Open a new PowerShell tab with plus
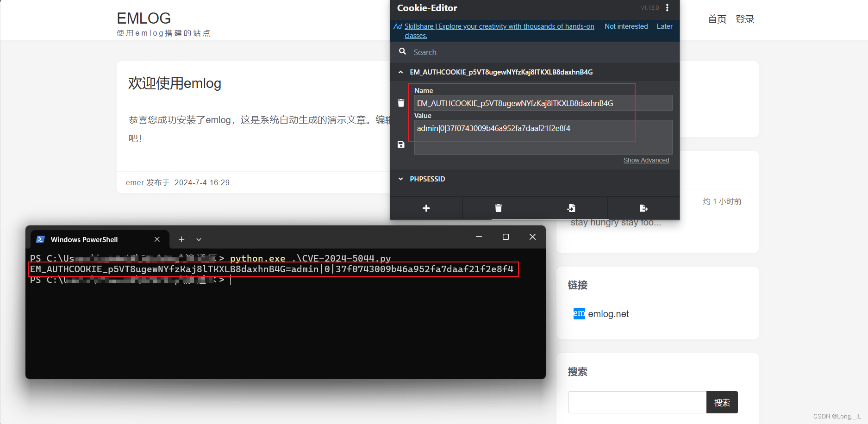This screenshot has width=868, height=424. 181,239
